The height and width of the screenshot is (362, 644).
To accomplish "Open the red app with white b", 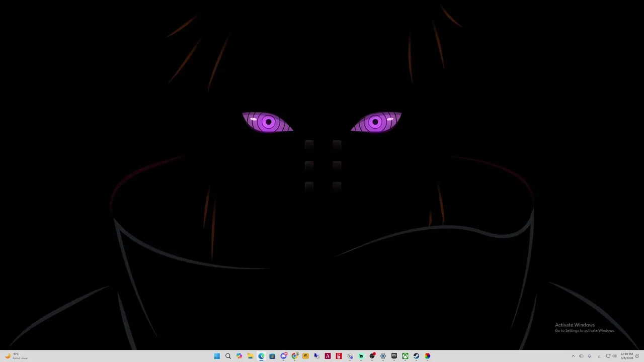I will point(339,356).
